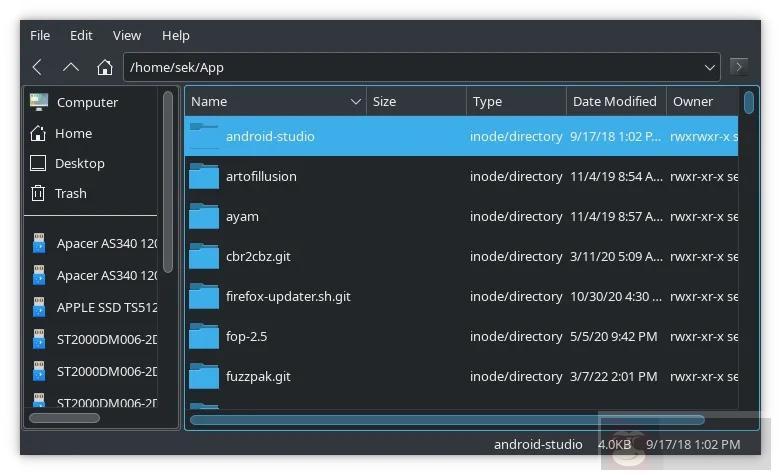Click the android-studio folder icon
The width and height of the screenshot is (781, 475).
pos(204,135)
